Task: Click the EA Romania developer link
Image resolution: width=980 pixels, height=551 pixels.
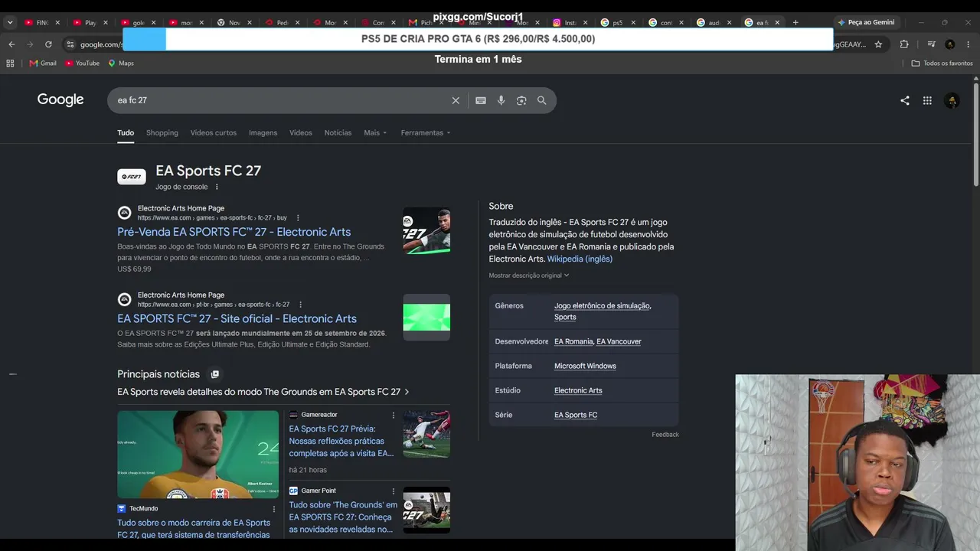Action: [573, 341]
